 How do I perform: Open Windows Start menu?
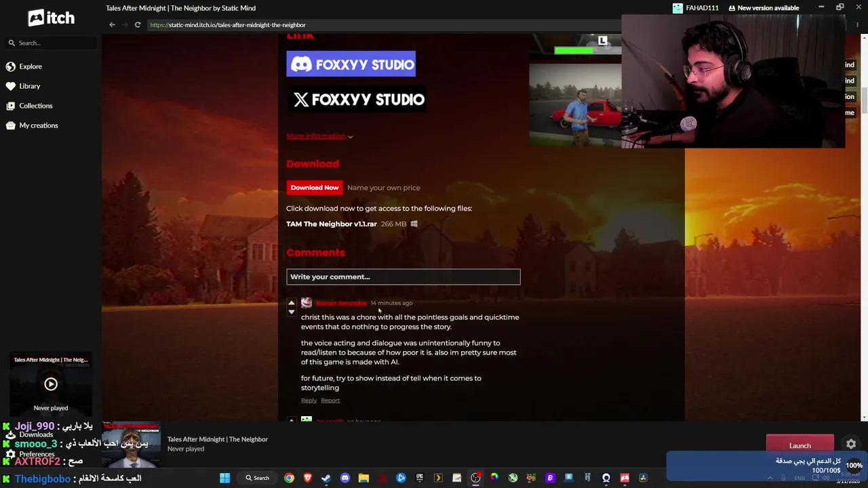click(x=224, y=478)
